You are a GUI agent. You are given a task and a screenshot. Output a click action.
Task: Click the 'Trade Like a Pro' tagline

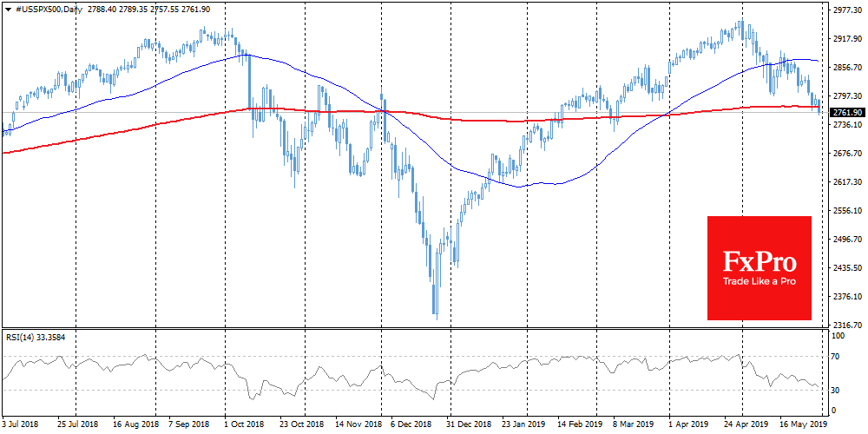click(x=759, y=281)
